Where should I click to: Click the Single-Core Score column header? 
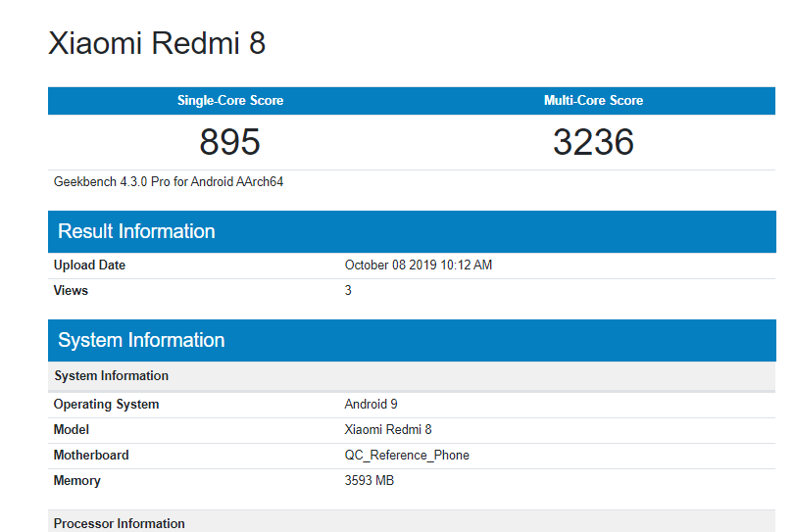point(230,101)
